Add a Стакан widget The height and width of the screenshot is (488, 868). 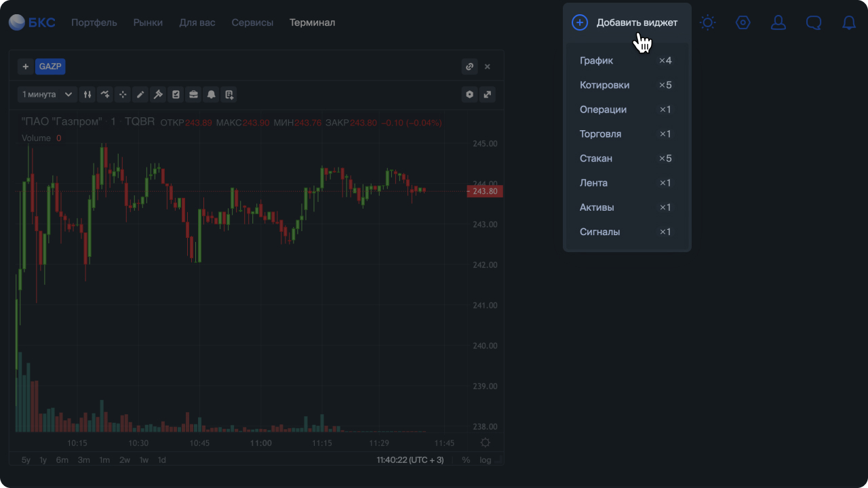pyautogui.click(x=627, y=158)
